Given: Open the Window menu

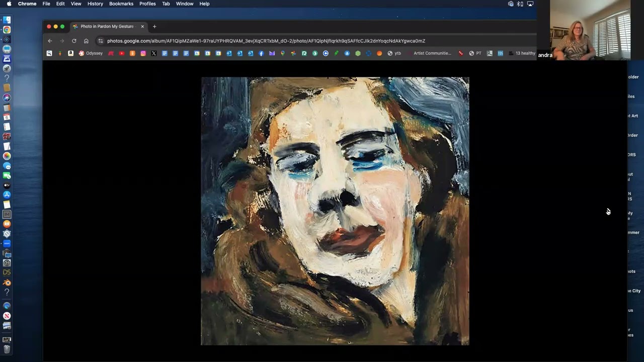Looking at the screenshot, I should point(185,4).
